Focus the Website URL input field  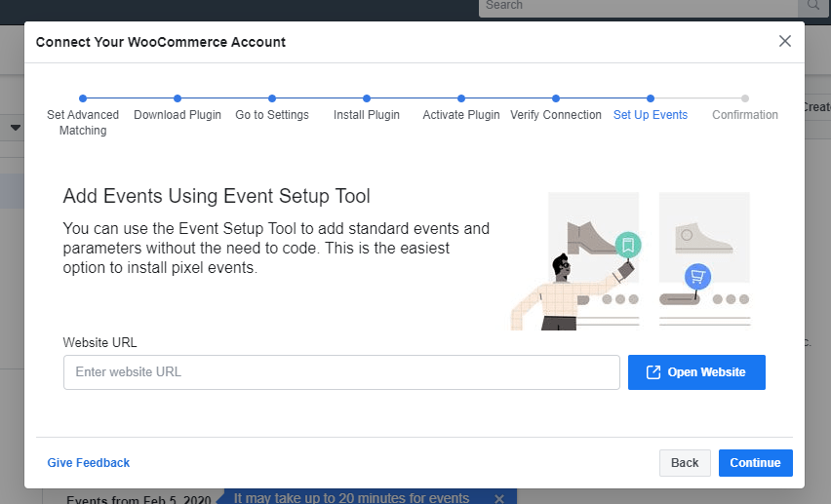pyautogui.click(x=341, y=372)
